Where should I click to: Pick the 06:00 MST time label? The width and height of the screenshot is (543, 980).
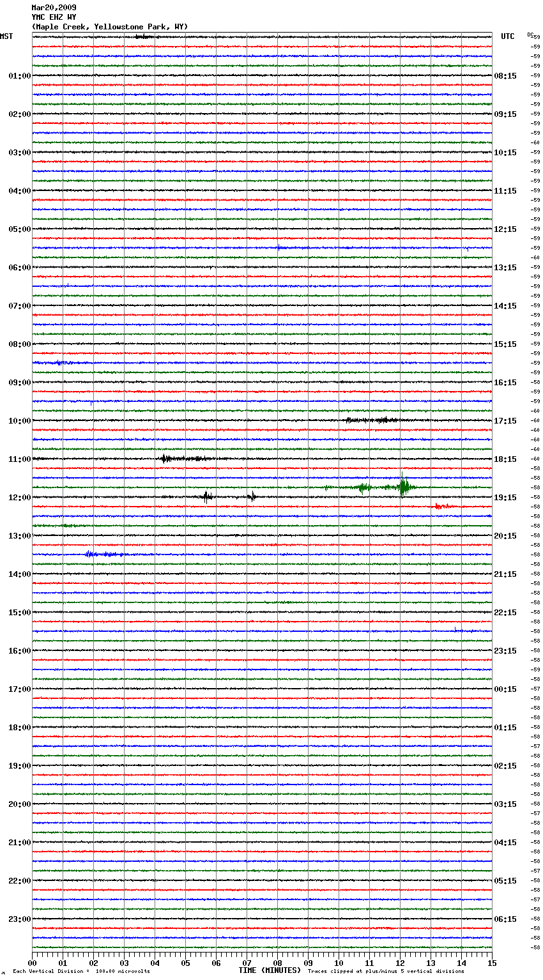click(20, 268)
